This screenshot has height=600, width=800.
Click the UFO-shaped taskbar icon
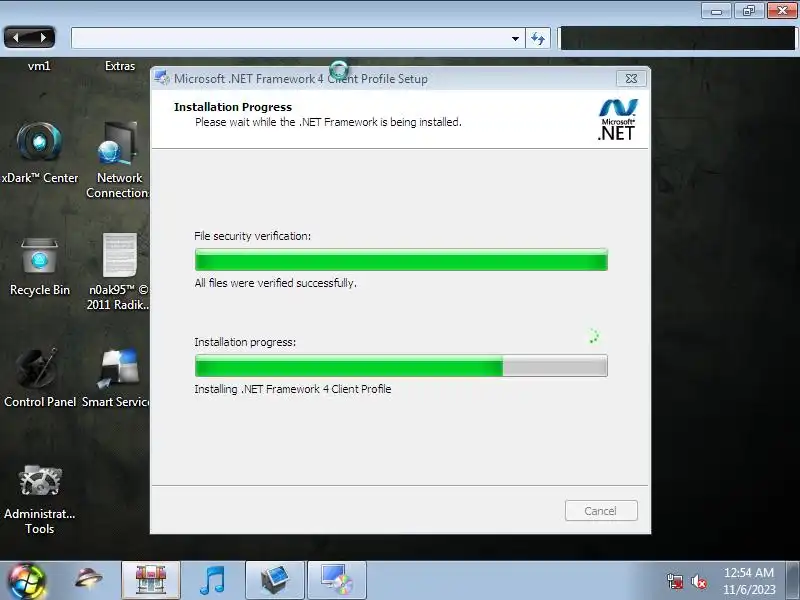click(x=88, y=579)
